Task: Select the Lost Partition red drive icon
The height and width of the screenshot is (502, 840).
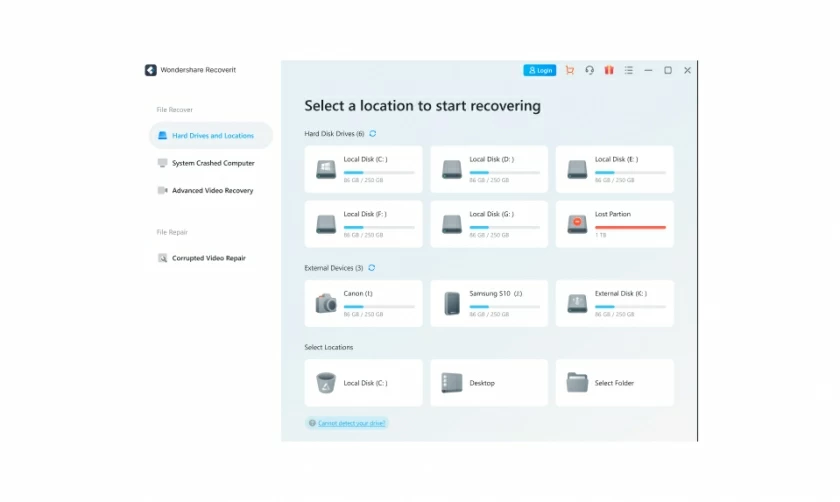Action: [x=577, y=224]
